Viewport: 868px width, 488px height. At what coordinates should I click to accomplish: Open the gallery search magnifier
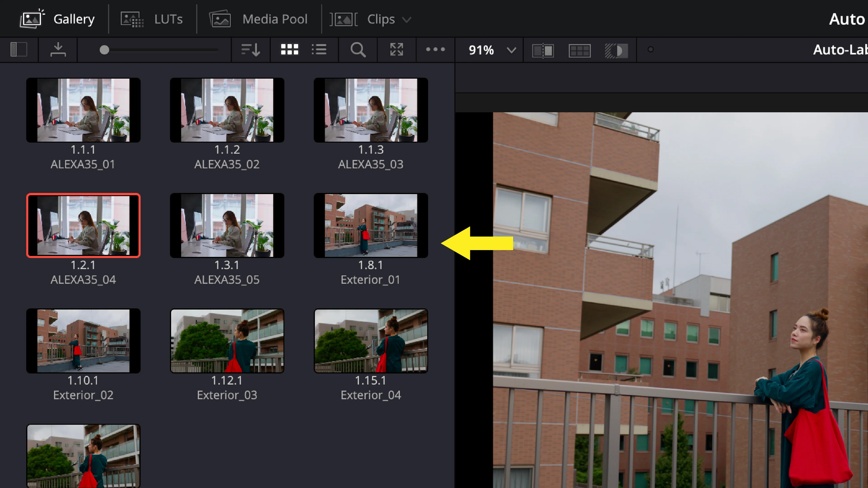pos(358,50)
